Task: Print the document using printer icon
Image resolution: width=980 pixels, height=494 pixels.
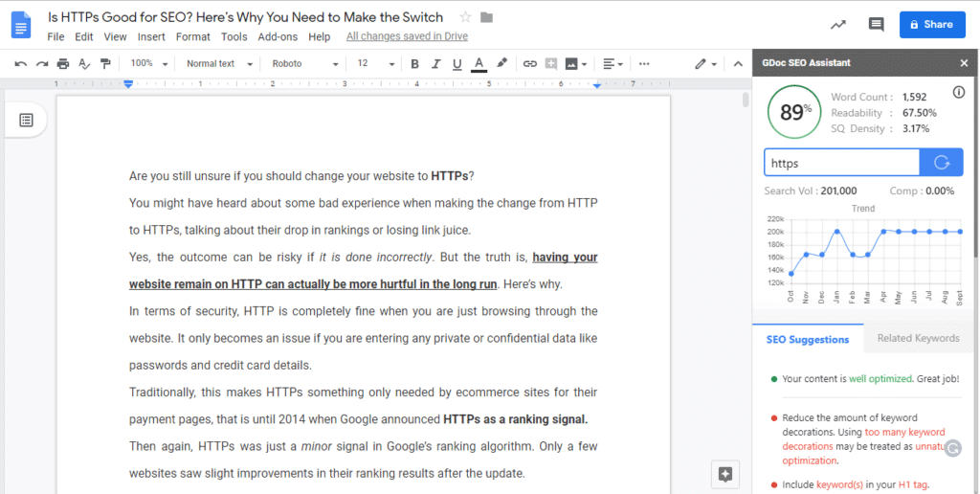Action: 63,64
